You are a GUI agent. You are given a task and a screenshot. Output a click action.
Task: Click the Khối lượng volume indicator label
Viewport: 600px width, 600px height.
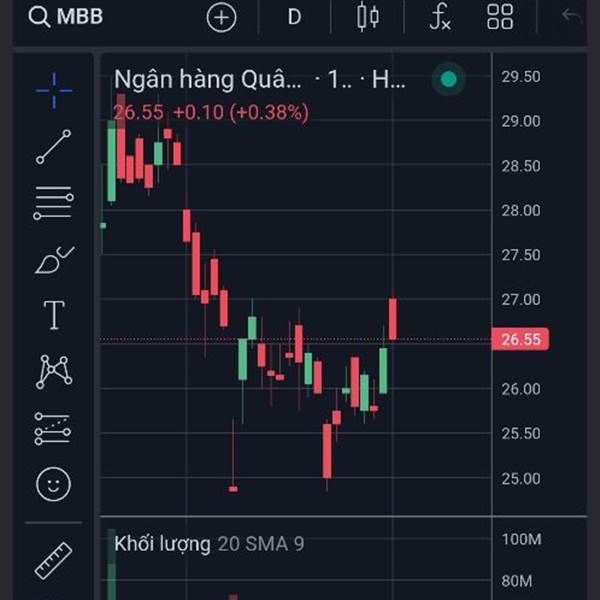tap(162, 544)
